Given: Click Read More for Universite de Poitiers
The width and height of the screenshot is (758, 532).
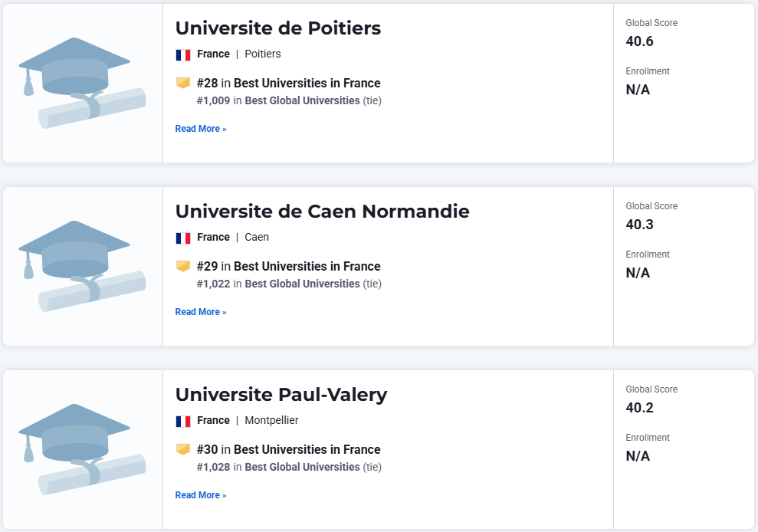Looking at the screenshot, I should [x=201, y=129].
